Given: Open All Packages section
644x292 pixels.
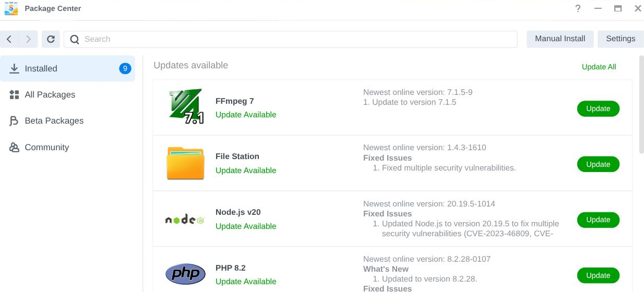Looking at the screenshot, I should pos(50,94).
